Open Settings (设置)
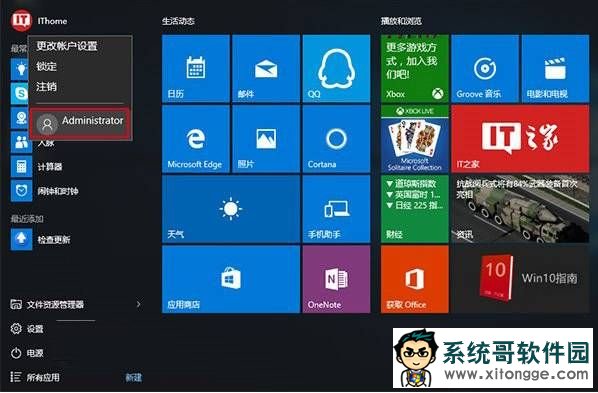Viewport: 598px width, 393px height. pyautogui.click(x=27, y=329)
